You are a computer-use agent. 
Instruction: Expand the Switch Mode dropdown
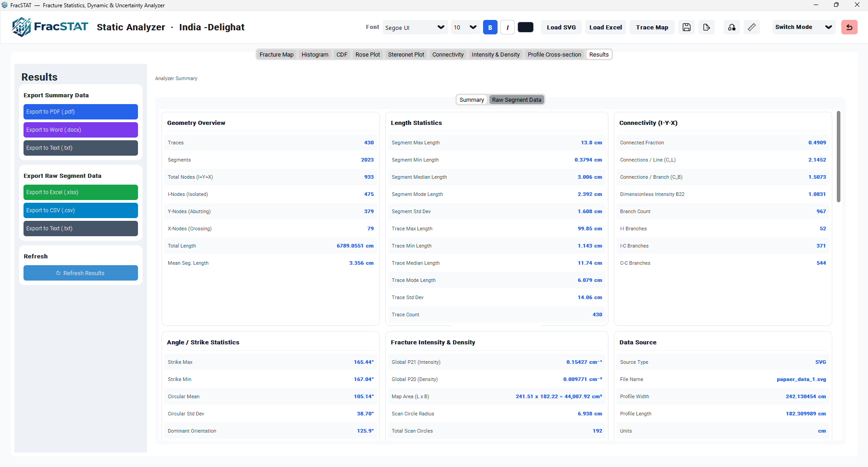[x=803, y=27]
